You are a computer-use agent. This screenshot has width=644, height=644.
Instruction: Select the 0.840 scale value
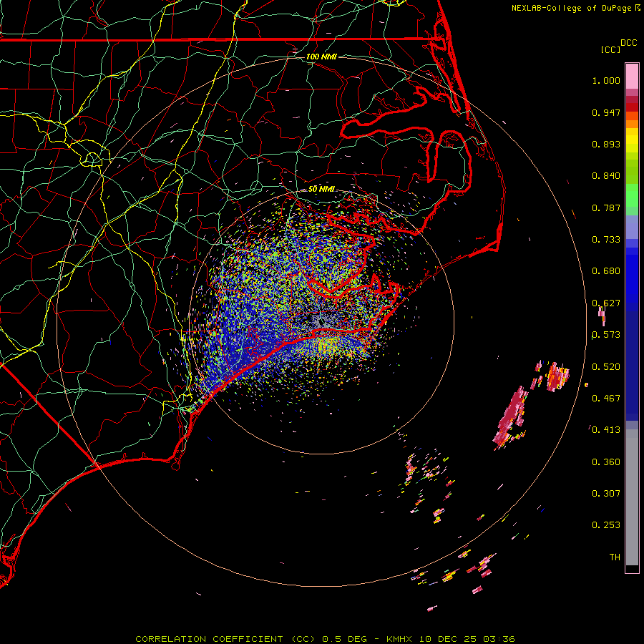[x=606, y=176]
